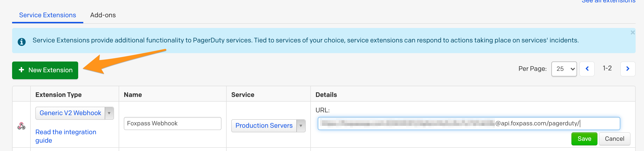
Task: Click the info icon in the blue banner
Action: [x=21, y=41]
